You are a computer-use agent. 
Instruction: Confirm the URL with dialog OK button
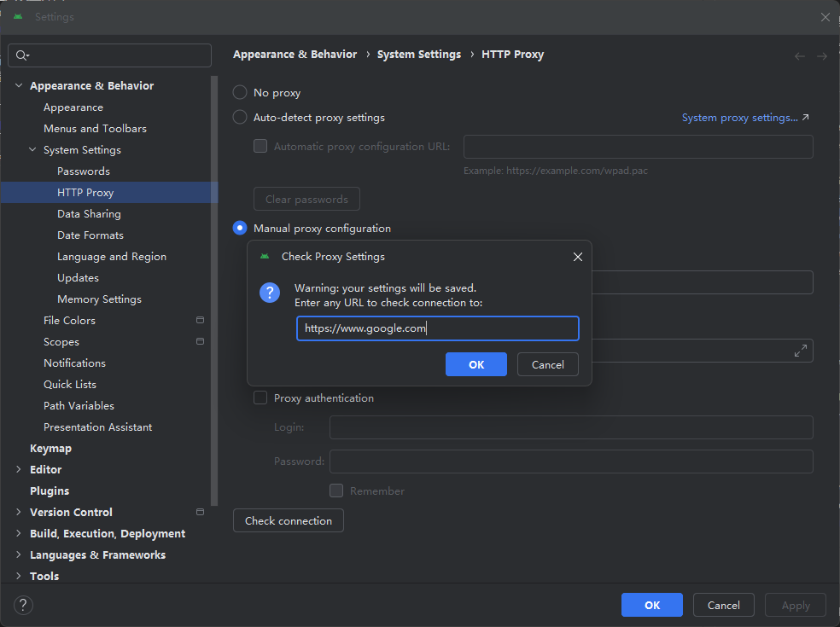[476, 364]
